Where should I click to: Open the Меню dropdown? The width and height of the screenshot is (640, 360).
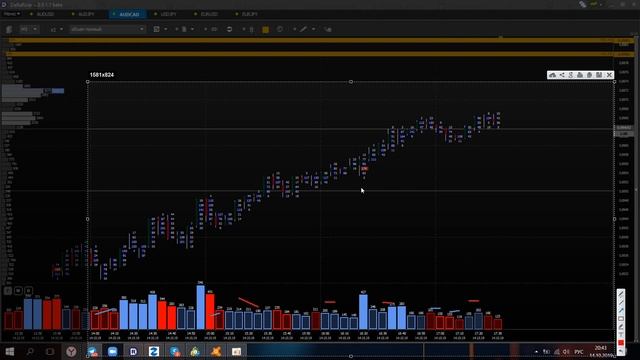tap(11, 14)
